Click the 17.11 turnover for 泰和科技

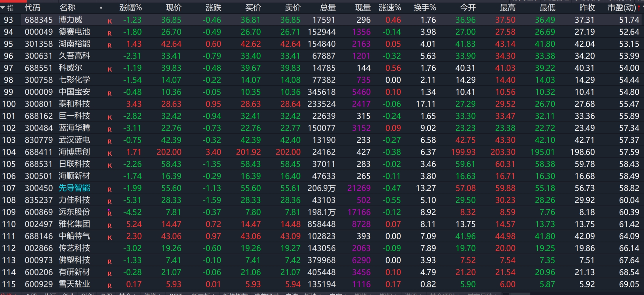[x=426, y=104]
